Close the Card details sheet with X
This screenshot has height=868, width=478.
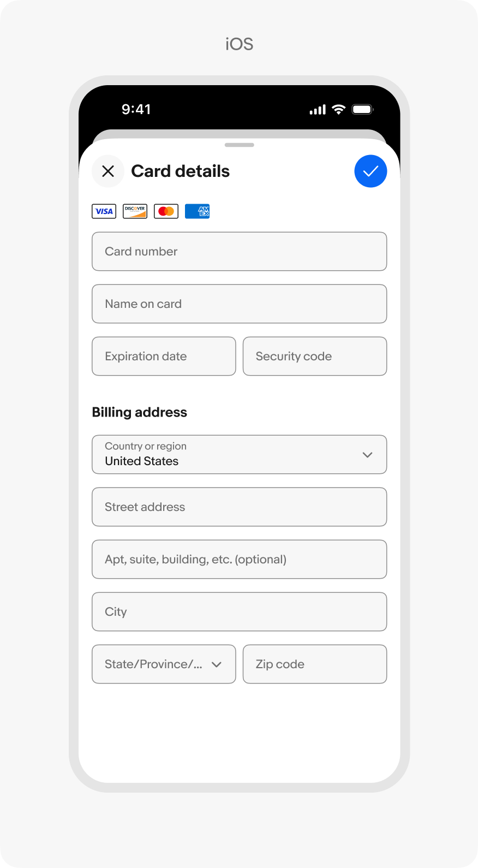pos(108,171)
